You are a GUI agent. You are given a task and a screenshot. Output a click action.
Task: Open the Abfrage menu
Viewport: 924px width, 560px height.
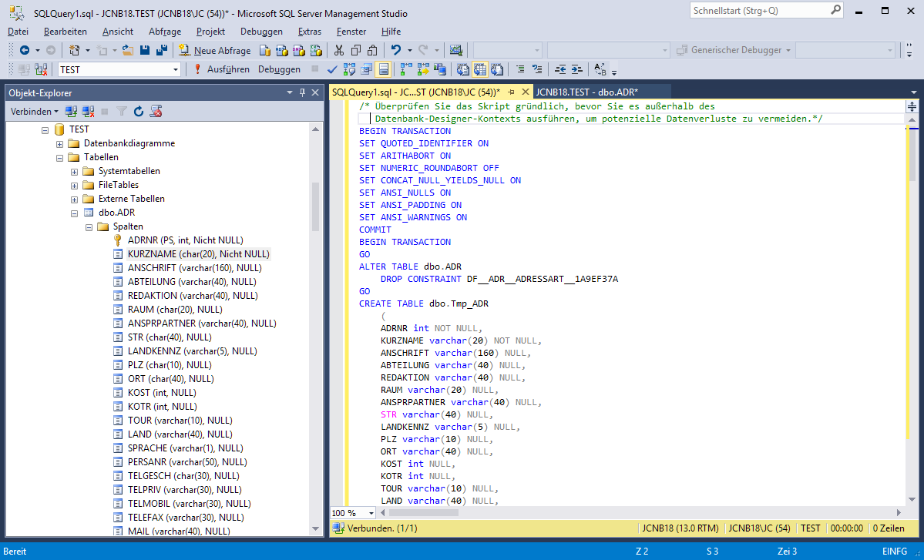pos(164,32)
